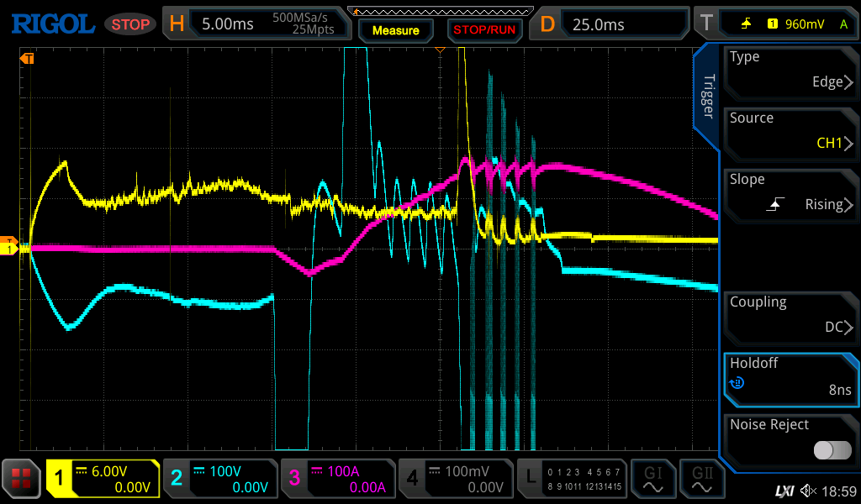The width and height of the screenshot is (861, 504).
Task: Click the LXI network status icon
Action: [x=784, y=491]
